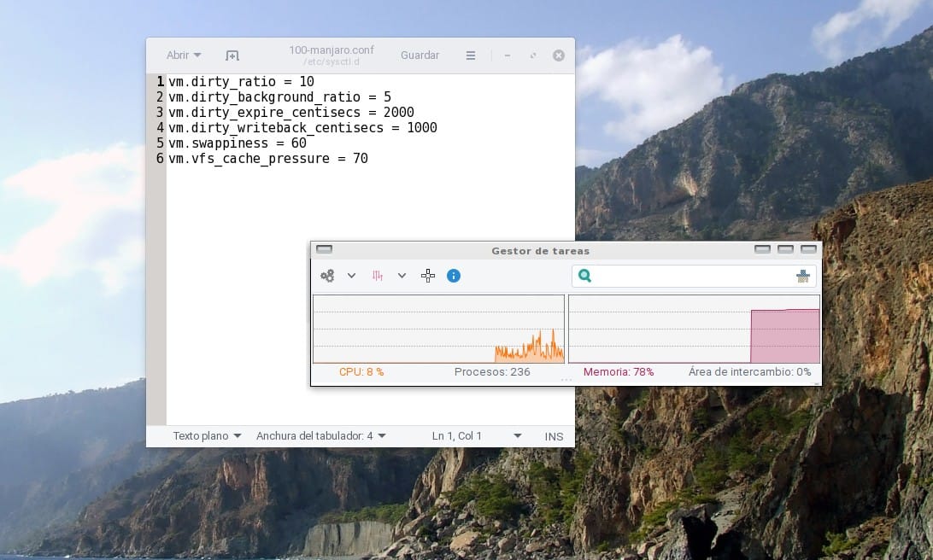Image resolution: width=933 pixels, height=560 pixels.
Task: Toggle INS overwrite mode in the status bar
Action: [554, 436]
